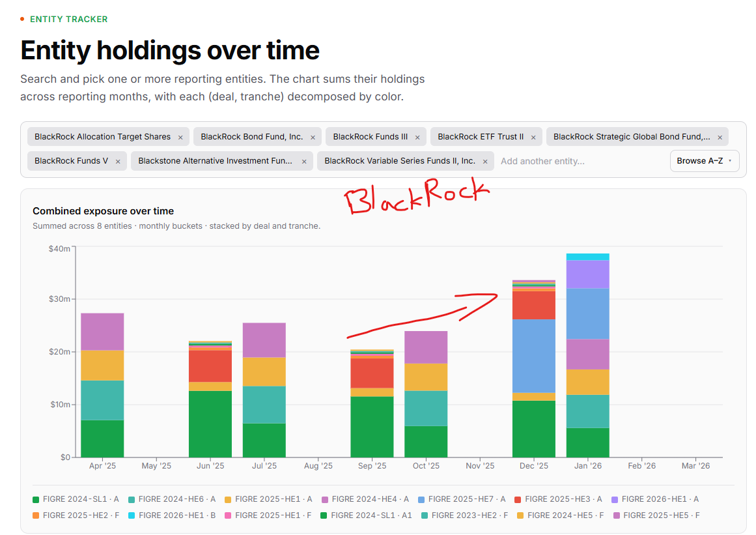This screenshot has height=535, width=756.
Task: Toggle FIGRE 2025-HE7 · A legend swatch
Action: point(421,500)
